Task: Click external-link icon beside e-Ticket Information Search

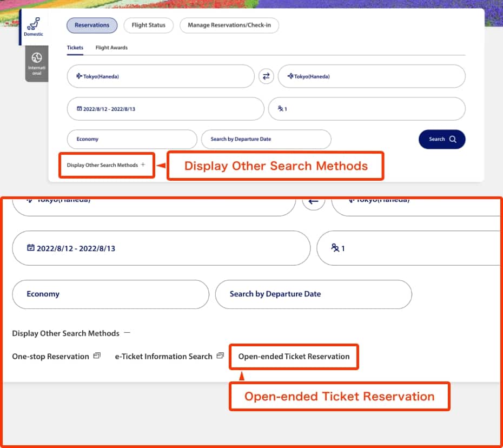Action: pos(220,356)
